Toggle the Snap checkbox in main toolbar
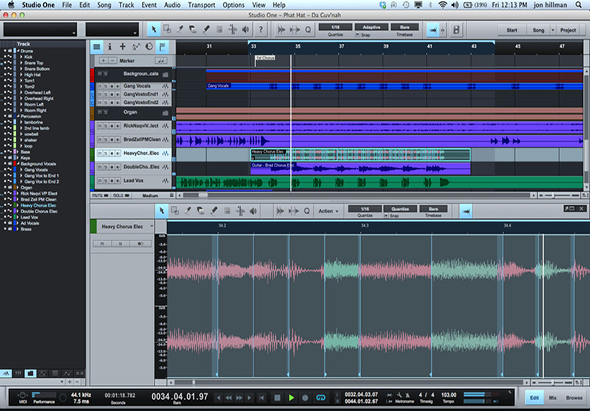590x411 pixels. (x=357, y=35)
